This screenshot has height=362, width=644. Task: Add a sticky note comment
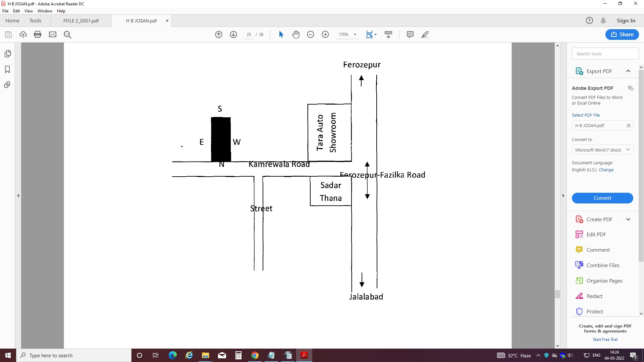410,35
